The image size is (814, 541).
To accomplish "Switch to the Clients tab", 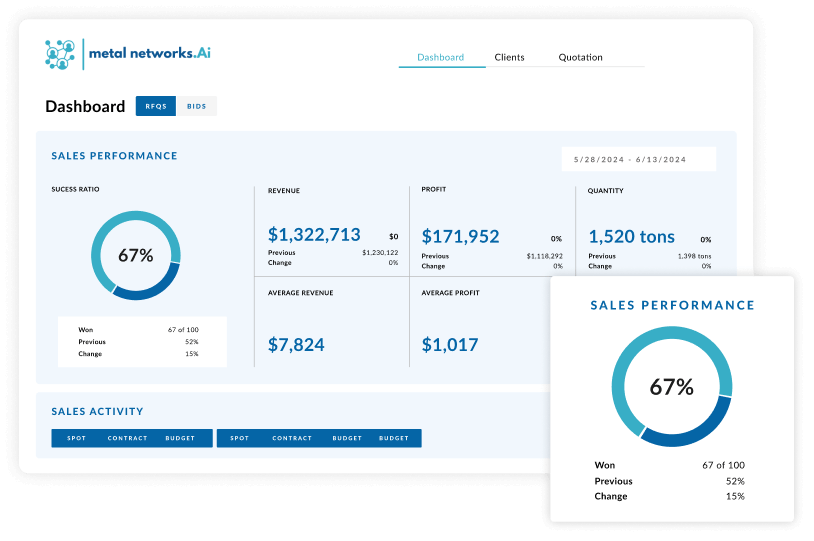I will (x=509, y=57).
